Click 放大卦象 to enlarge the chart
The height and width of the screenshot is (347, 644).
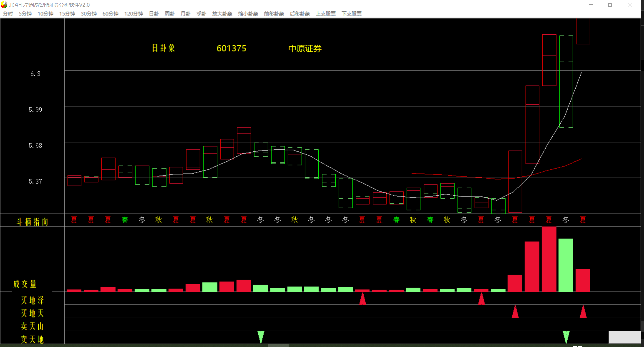222,14
